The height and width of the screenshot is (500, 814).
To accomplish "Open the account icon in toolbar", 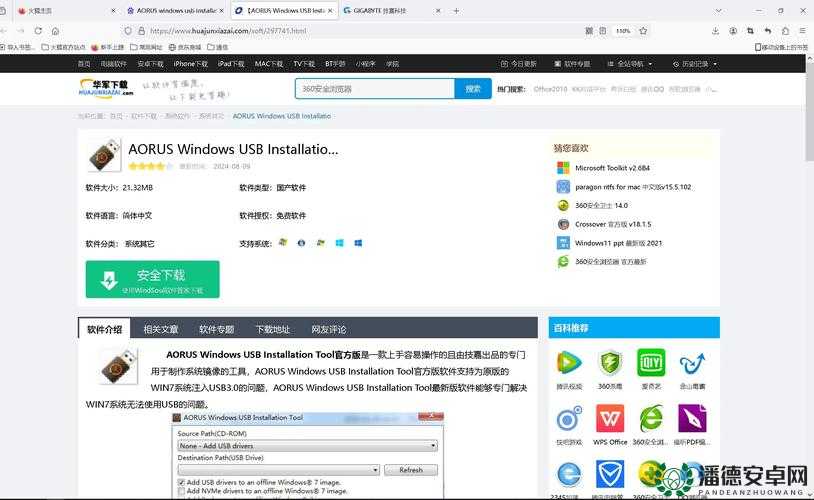I will tap(733, 31).
